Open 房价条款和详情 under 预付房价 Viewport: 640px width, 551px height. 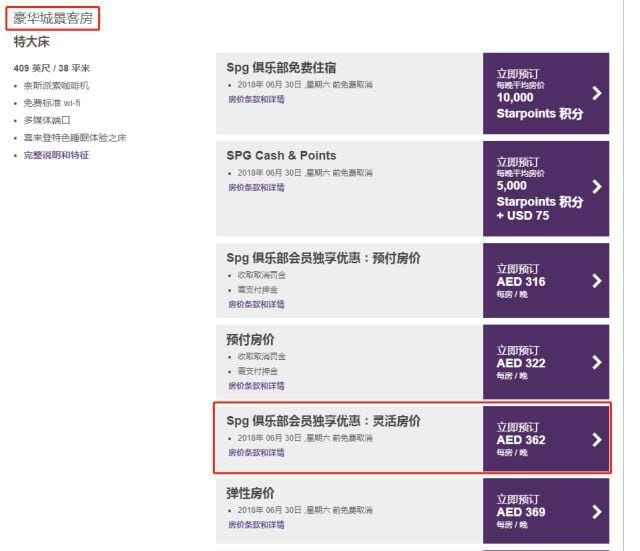click(x=256, y=386)
